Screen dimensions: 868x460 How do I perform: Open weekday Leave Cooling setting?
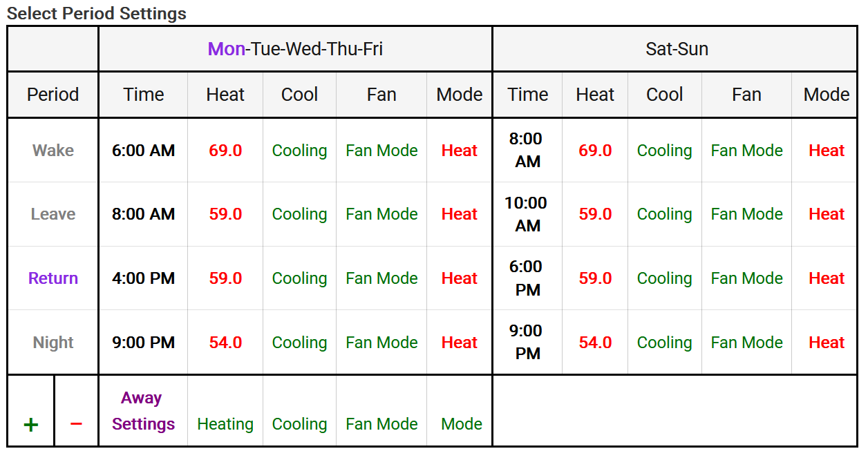[299, 214]
